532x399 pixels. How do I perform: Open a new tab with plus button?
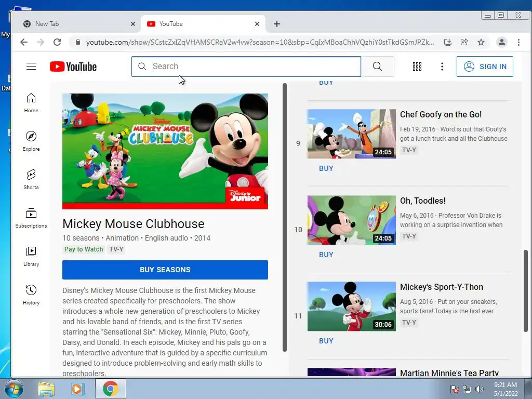(277, 24)
